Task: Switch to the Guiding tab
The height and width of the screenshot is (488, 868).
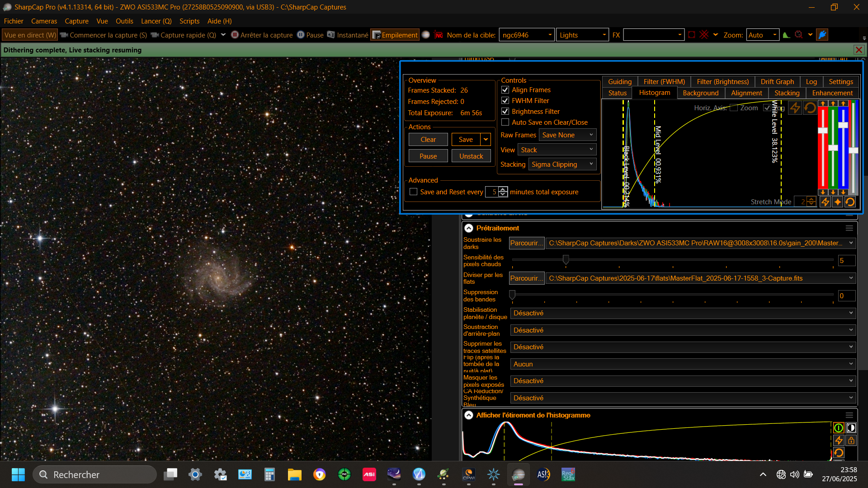Action: [x=620, y=82]
